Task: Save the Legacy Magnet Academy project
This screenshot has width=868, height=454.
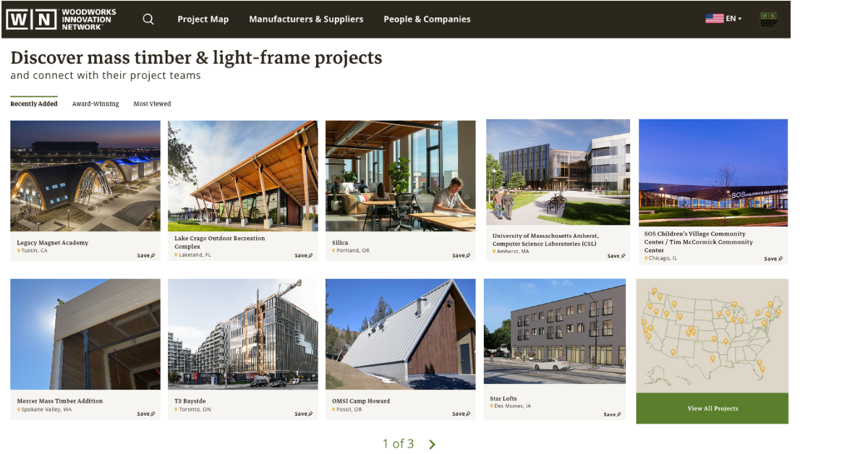Action: point(146,255)
